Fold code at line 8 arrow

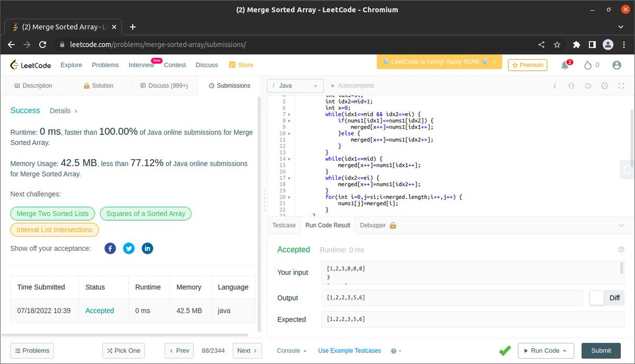click(x=289, y=121)
